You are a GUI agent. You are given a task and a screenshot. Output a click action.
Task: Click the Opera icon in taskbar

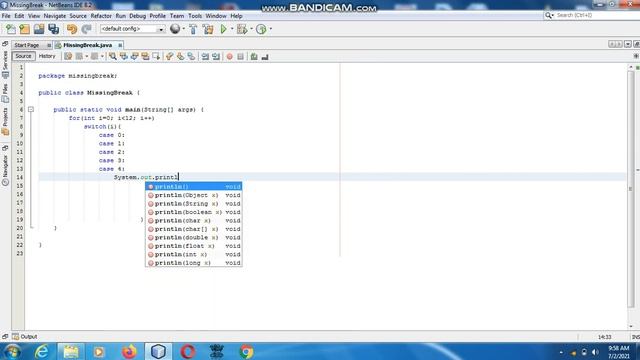(x=188, y=351)
